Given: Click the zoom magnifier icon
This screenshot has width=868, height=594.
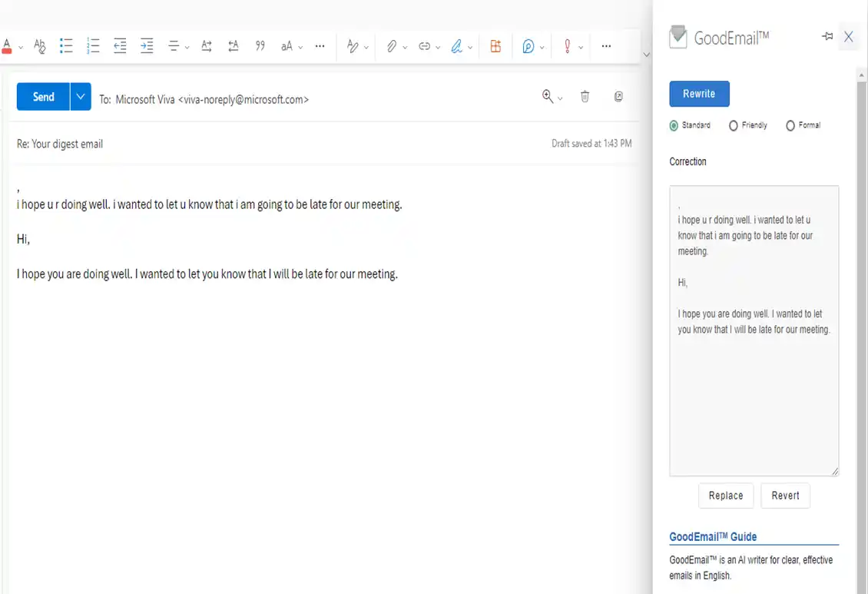Looking at the screenshot, I should point(547,96).
